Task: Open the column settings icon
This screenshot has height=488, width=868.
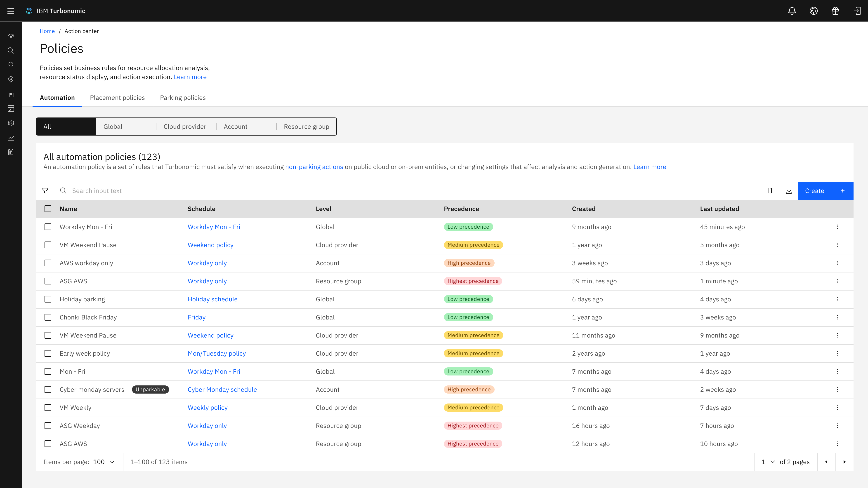Action: [x=771, y=191]
